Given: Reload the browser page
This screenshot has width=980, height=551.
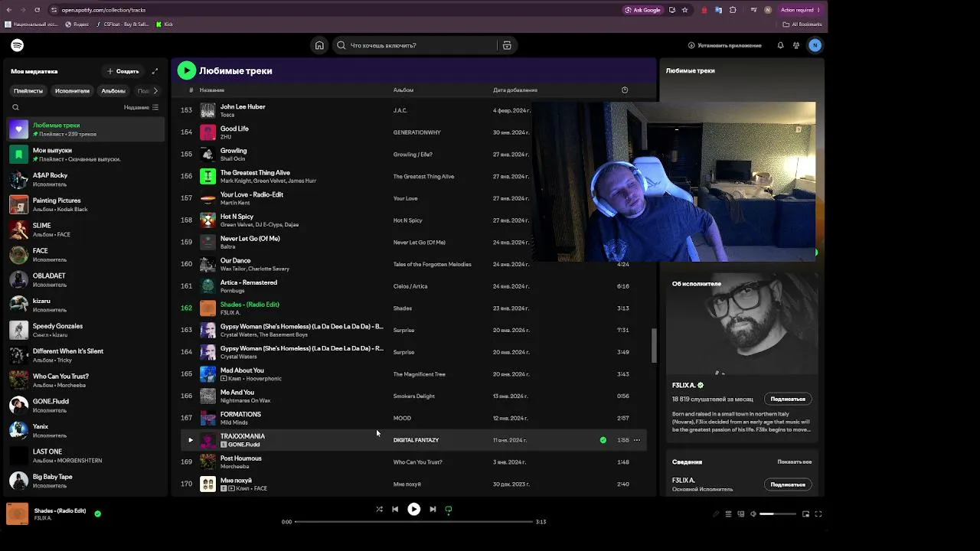Looking at the screenshot, I should (38, 10).
